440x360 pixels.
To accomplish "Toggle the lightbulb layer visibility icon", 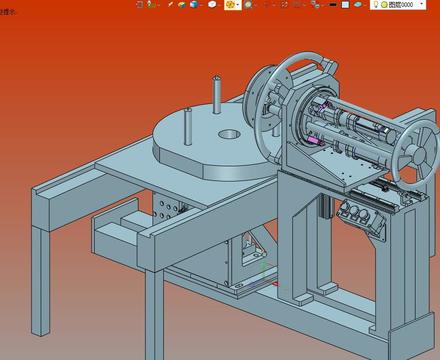I will coord(376,4).
